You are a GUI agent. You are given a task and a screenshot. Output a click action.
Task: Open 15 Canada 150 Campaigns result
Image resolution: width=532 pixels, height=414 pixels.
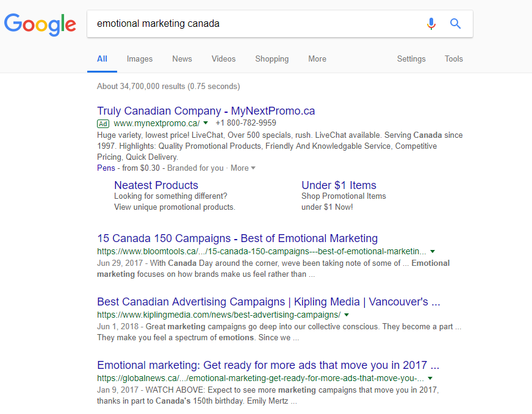click(237, 238)
